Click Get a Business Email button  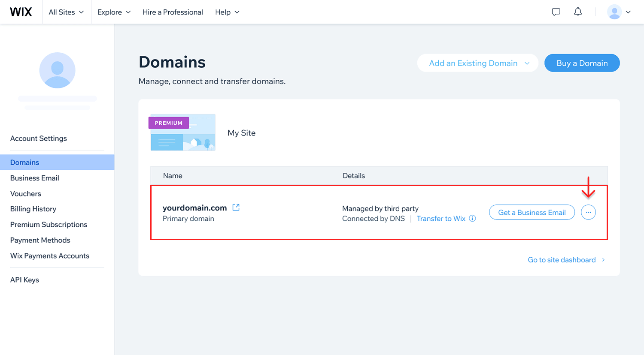tap(532, 212)
